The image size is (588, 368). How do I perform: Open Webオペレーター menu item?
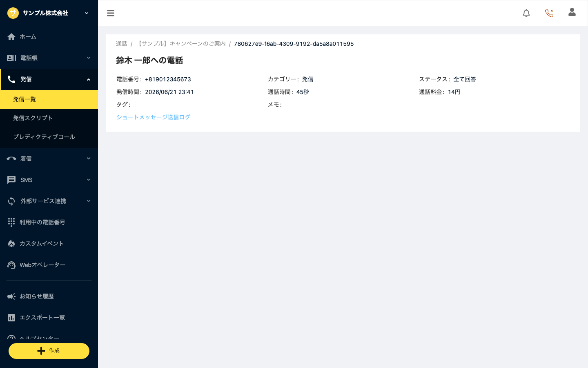click(x=49, y=265)
